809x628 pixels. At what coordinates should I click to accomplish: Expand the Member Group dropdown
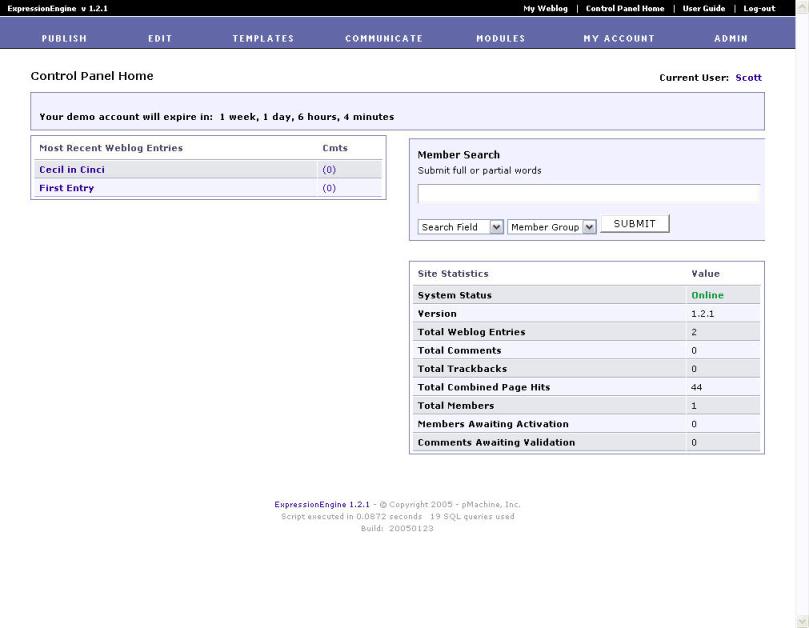(552, 227)
